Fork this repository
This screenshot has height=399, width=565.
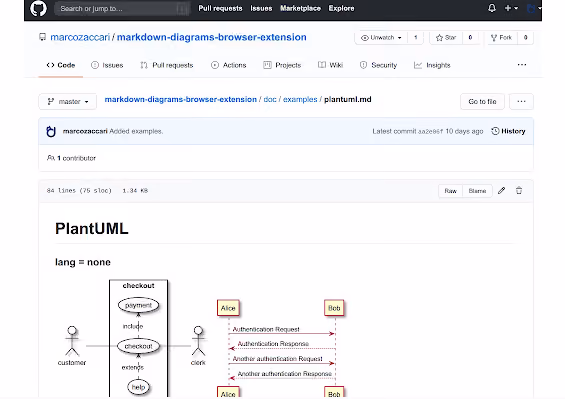click(x=501, y=37)
